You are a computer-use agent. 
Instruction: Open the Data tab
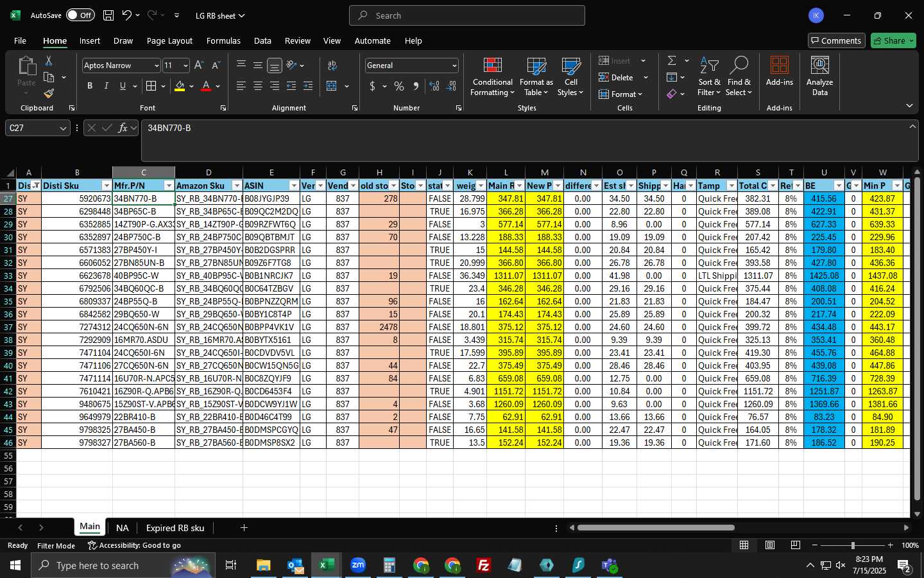pos(262,40)
